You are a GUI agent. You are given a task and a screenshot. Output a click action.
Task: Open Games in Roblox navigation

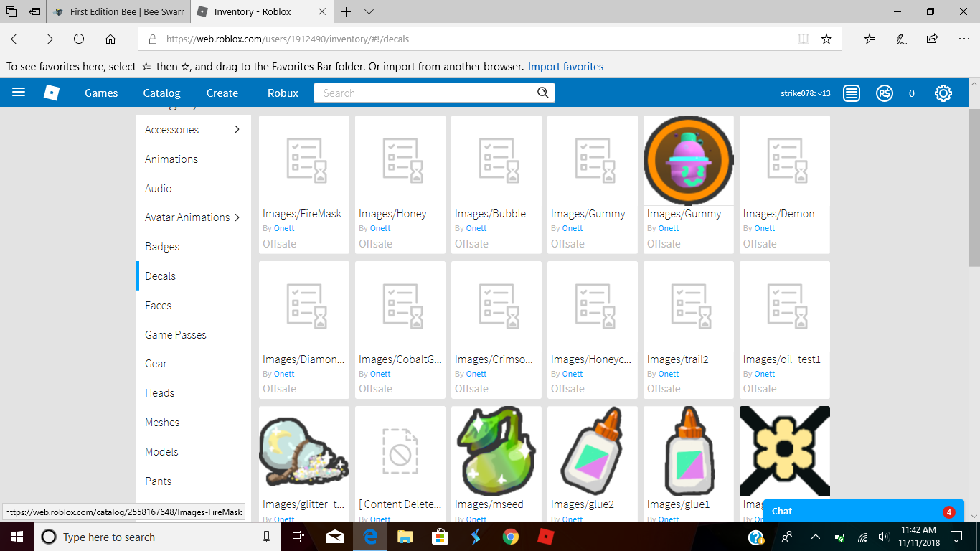101,93
